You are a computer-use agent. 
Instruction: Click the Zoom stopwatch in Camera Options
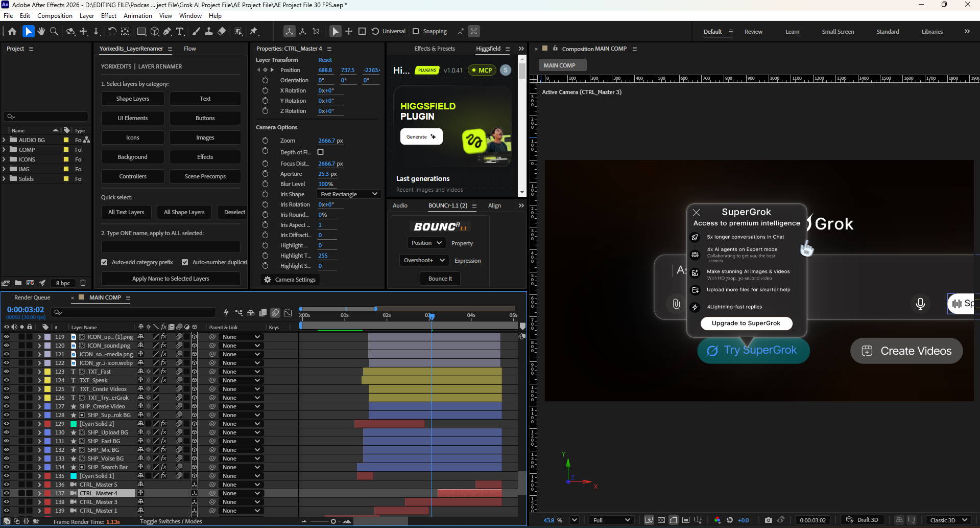point(265,141)
